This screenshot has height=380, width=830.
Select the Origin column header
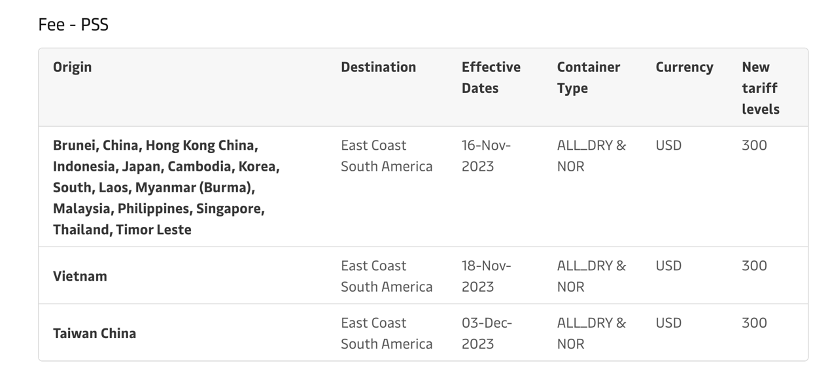(72, 67)
